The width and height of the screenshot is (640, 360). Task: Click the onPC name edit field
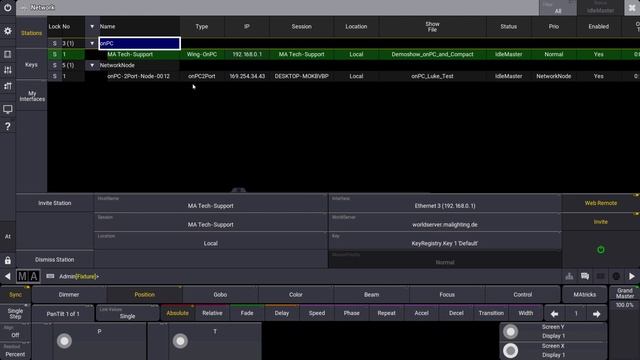coord(139,43)
